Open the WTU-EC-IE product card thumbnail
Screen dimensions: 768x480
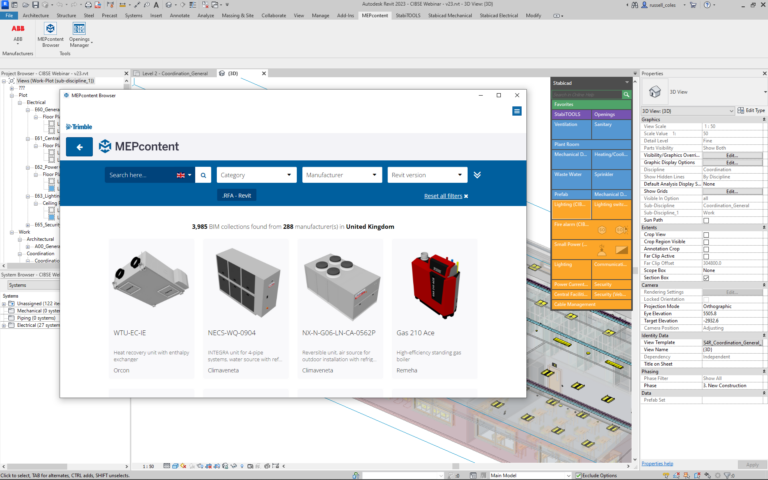pyautogui.click(x=151, y=281)
